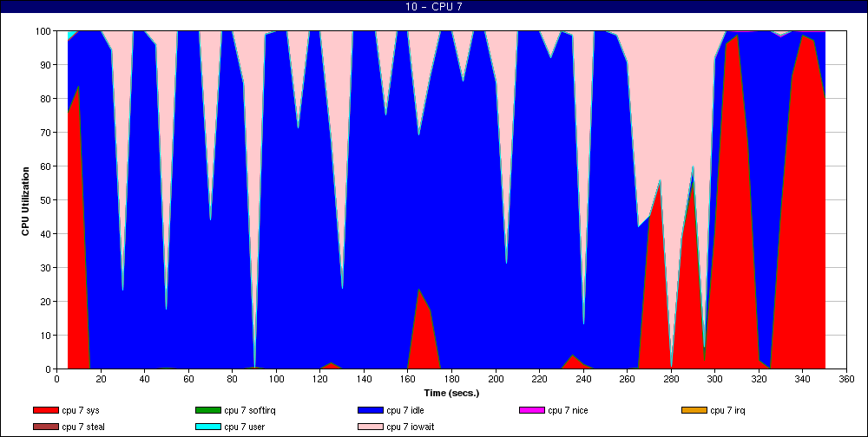
Task: Click the orange cpu 7 irq legend swatch
Action: [694, 410]
